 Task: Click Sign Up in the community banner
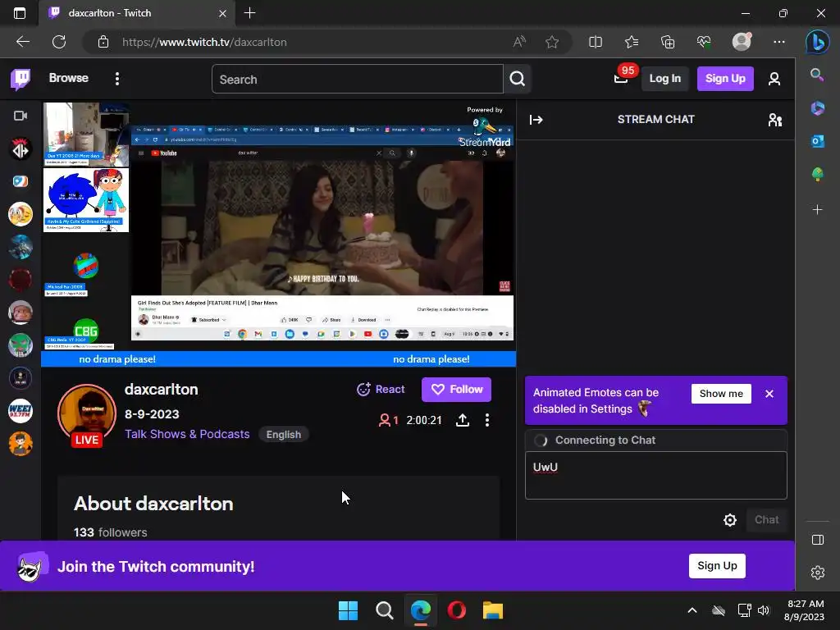(717, 566)
